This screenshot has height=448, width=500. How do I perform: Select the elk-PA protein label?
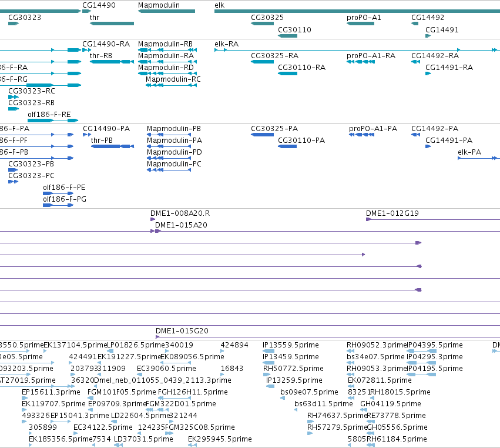coord(469,152)
